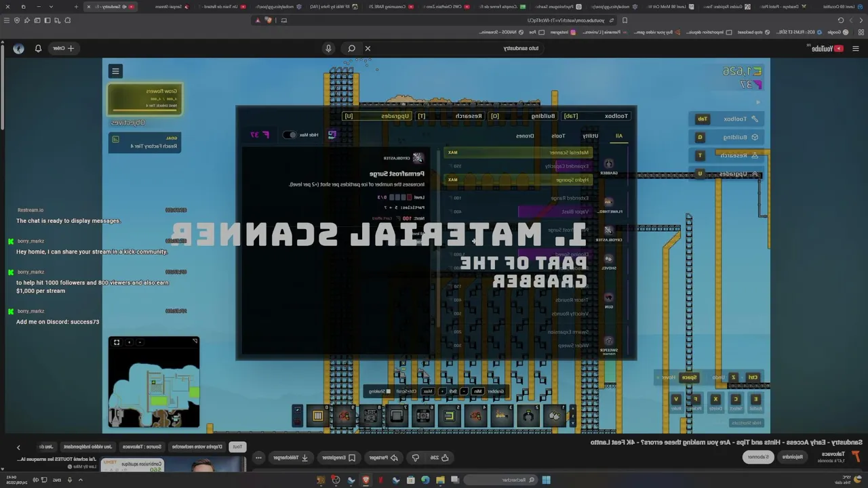Click the E Radial shortcut key
The width and height of the screenshot is (868, 488).
(755, 399)
